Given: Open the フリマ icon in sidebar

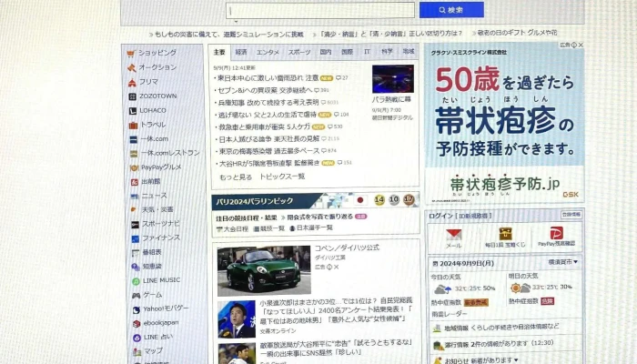Looking at the screenshot, I should (132, 83).
